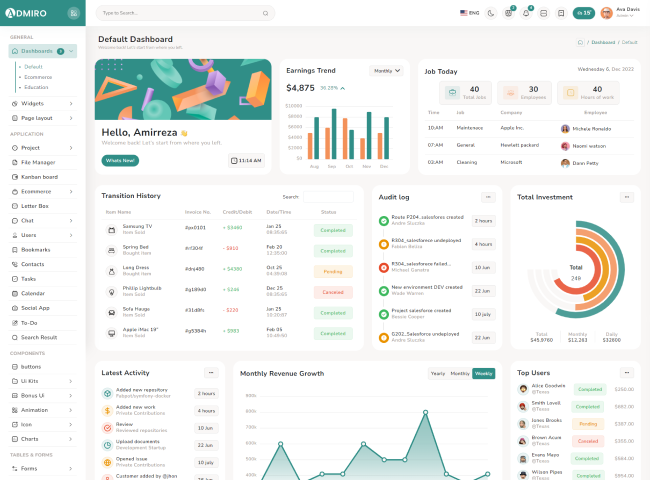
Task: Collapse the sidebar using the grid icon
Action: pyautogui.click(x=72, y=13)
